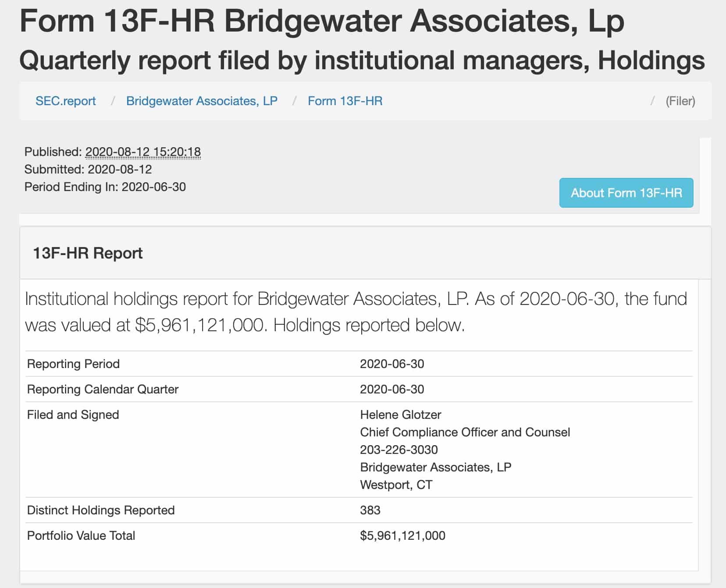Screen dimensions: 726x588
Task: Open the SEC.report breadcrumb link
Action: [x=65, y=101]
